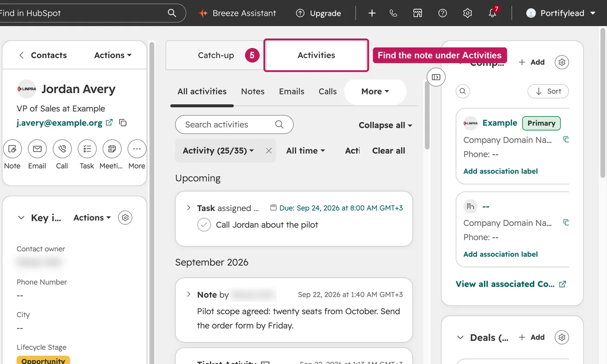Open the Portifylead account menu
This screenshot has width=607, height=364.
[x=561, y=13]
